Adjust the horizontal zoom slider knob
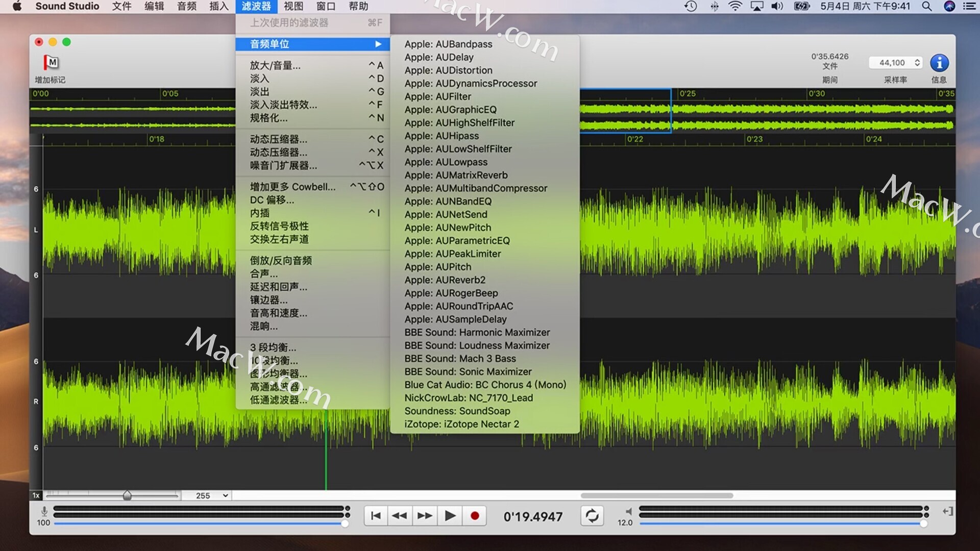This screenshot has height=551, width=980. tap(128, 495)
